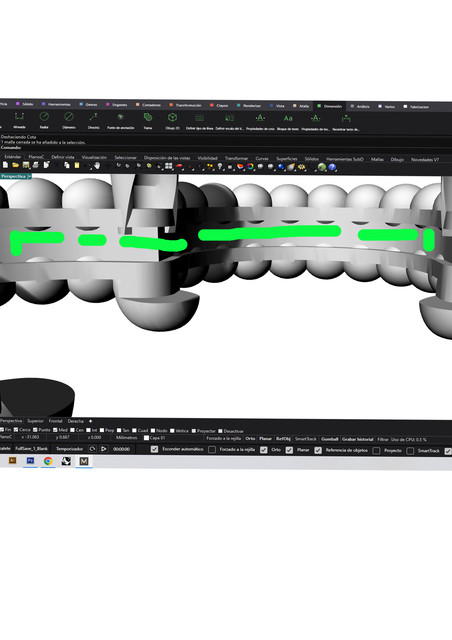
Task: Open the Gemas ribbon tab
Action: pyautogui.click(x=88, y=104)
